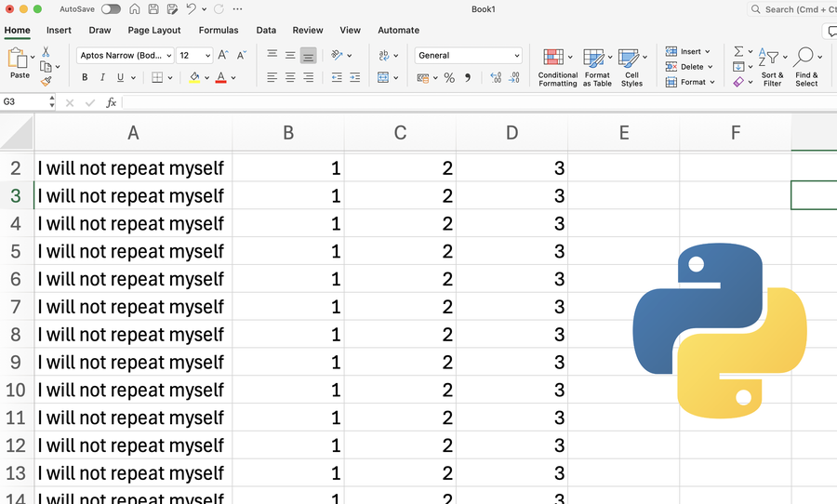Click the text Orientation icon
837x504 pixels.
point(337,55)
